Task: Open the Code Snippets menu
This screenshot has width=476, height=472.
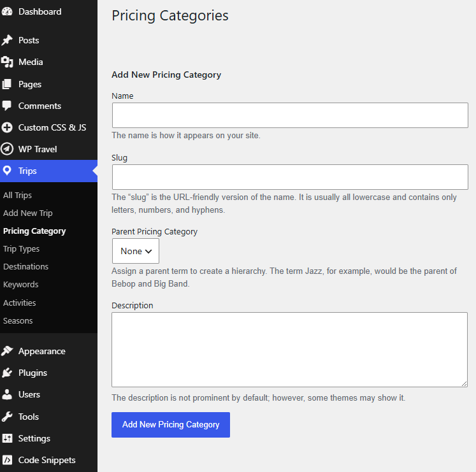Action: click(48, 460)
